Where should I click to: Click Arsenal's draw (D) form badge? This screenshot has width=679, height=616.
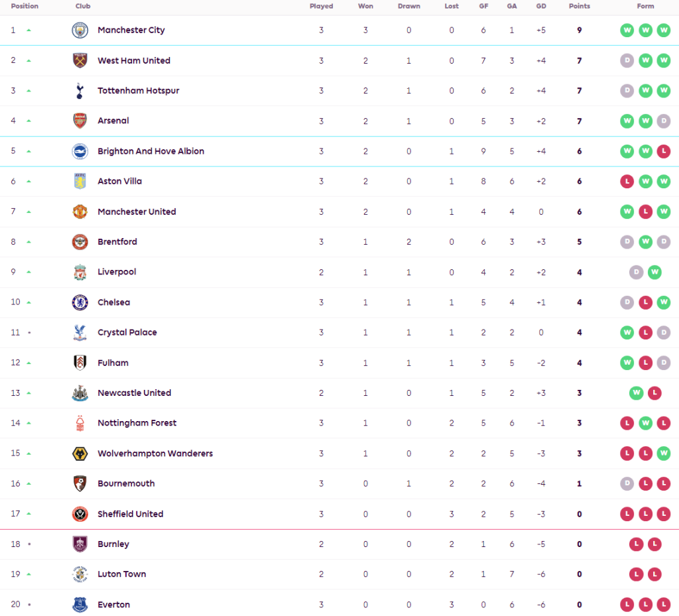664,121
